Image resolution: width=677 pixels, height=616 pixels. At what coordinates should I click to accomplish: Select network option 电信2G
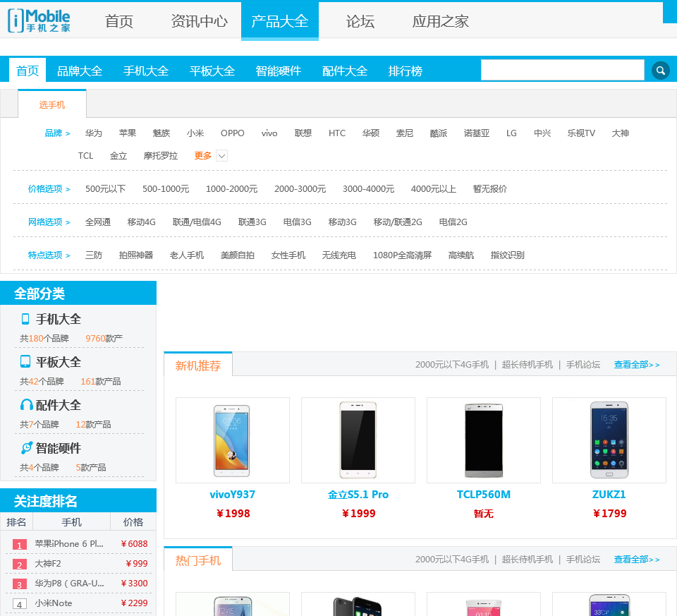coord(453,222)
